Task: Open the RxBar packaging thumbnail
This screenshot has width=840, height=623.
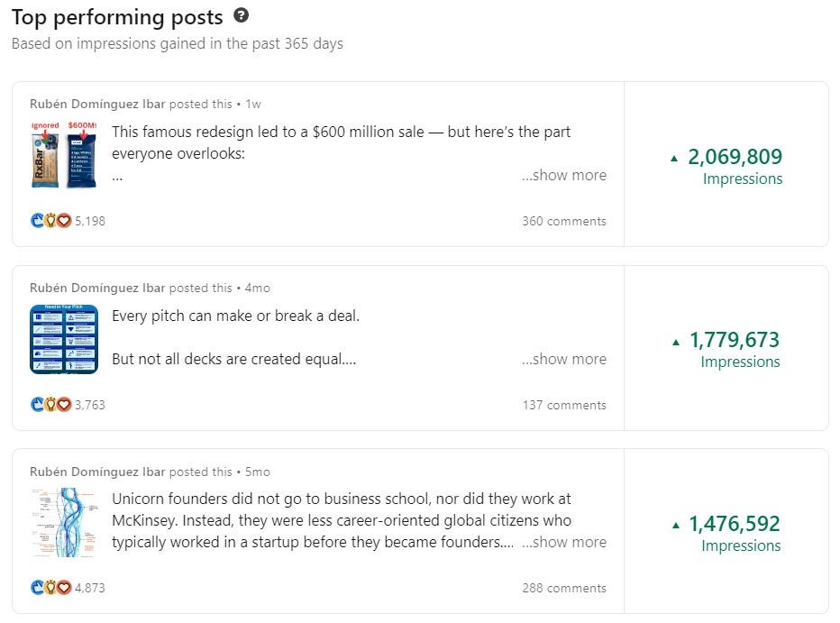Action: click(64, 155)
